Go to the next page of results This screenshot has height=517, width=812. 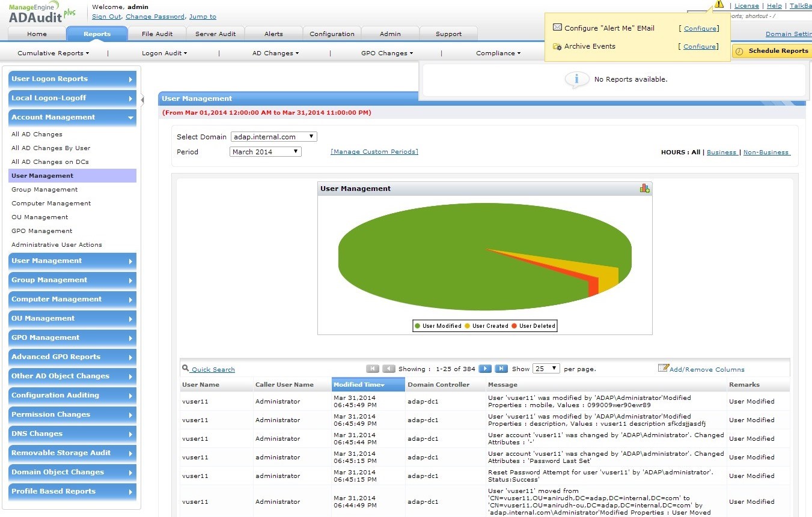pyautogui.click(x=485, y=369)
